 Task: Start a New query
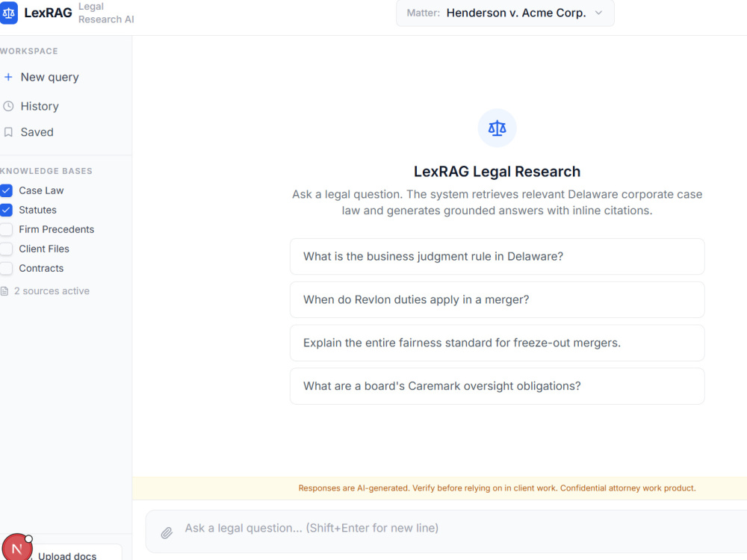coord(49,77)
